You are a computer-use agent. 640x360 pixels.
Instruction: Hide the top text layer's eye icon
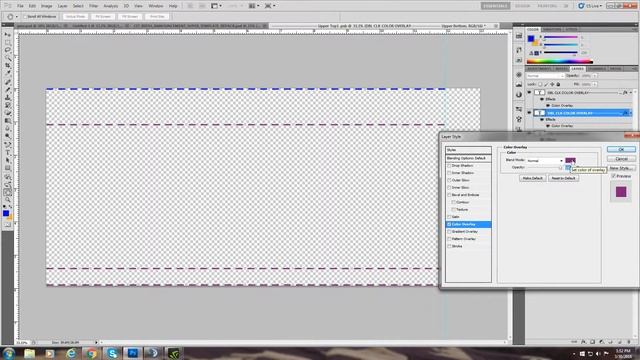point(529,93)
